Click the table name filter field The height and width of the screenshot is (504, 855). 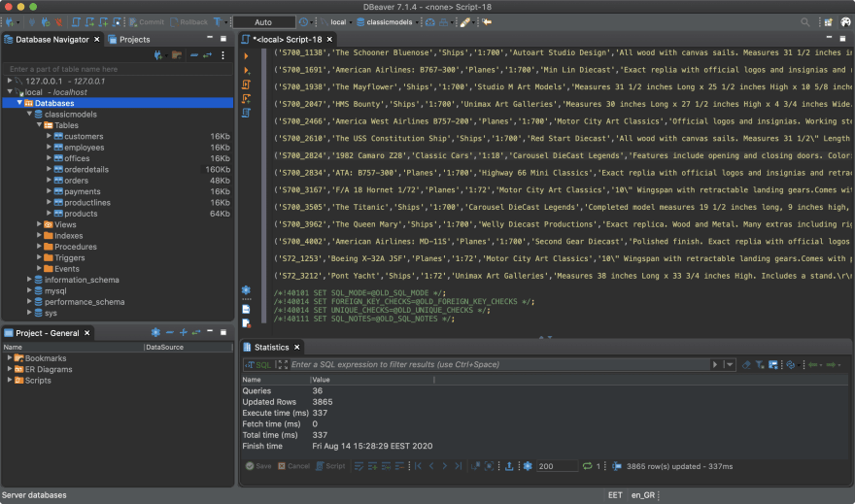[x=119, y=69]
